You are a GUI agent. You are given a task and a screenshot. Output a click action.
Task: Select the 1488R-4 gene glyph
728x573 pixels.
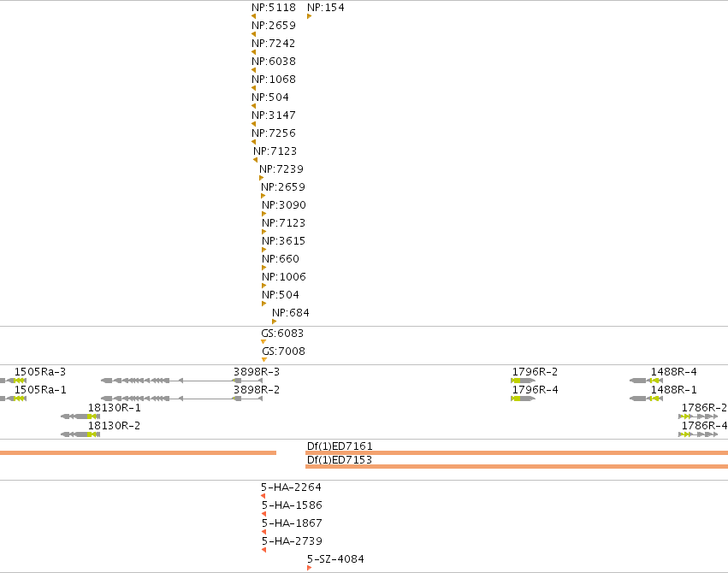(x=646, y=381)
